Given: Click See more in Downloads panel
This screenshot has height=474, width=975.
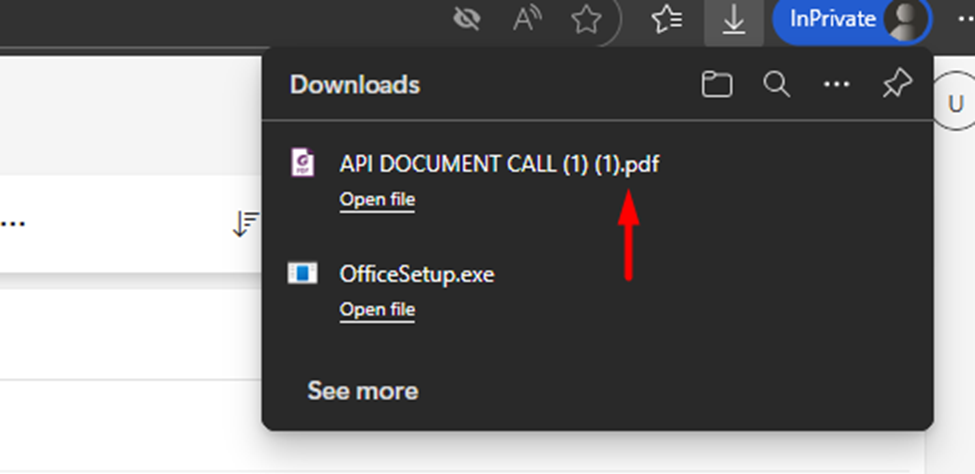Looking at the screenshot, I should pyautogui.click(x=362, y=391).
